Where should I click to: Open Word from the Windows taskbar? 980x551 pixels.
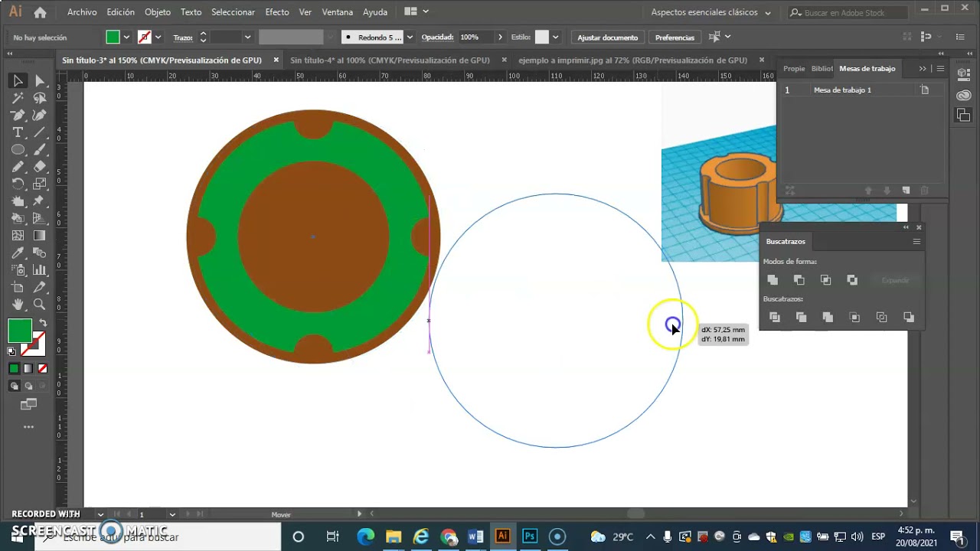[x=475, y=536]
